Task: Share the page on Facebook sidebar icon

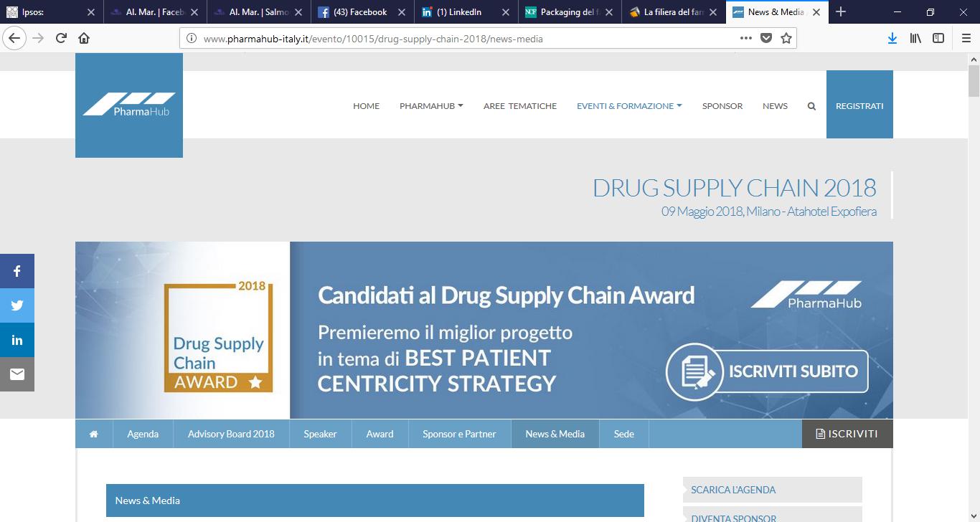Action: point(17,271)
